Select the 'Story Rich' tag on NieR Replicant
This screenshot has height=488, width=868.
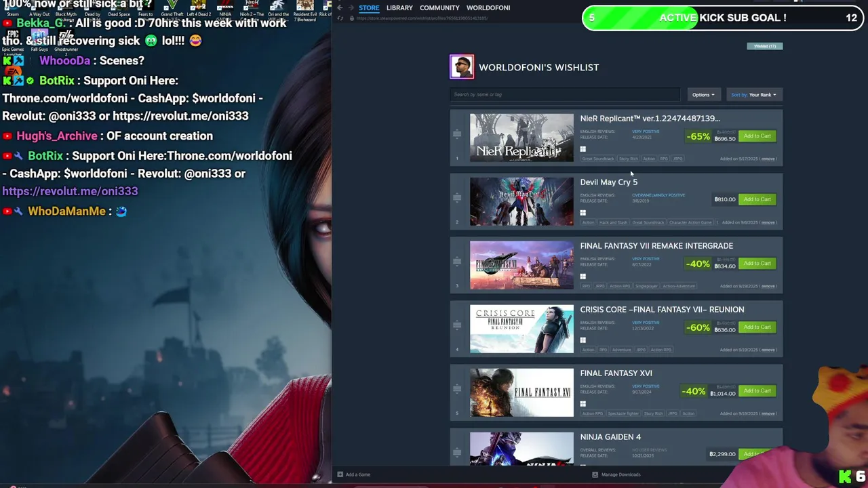[629, 159]
